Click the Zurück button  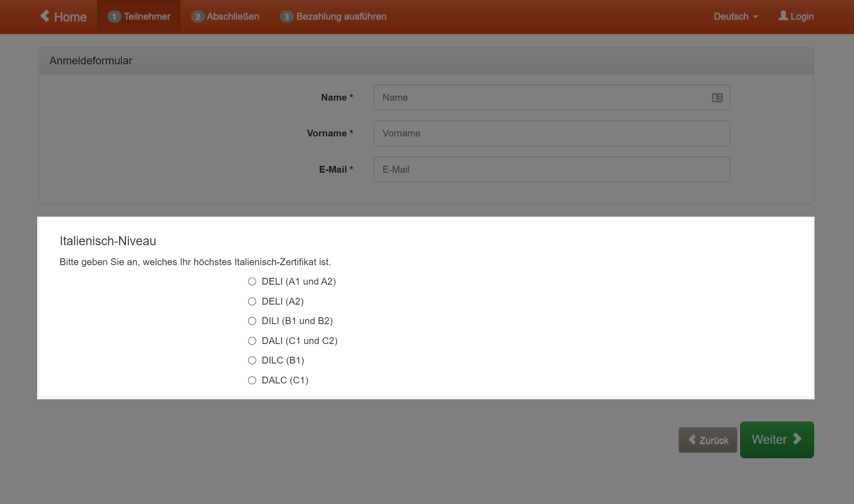tap(708, 440)
